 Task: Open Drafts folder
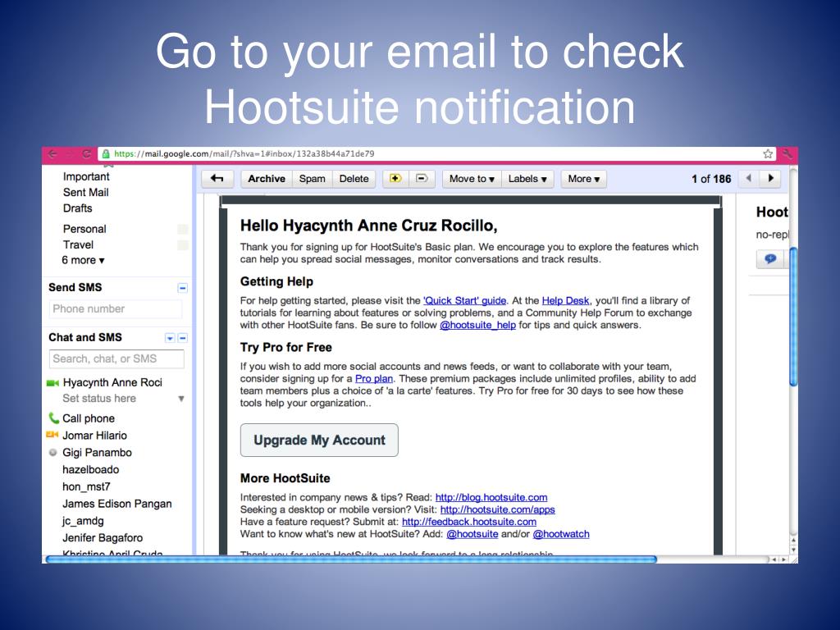click(78, 208)
